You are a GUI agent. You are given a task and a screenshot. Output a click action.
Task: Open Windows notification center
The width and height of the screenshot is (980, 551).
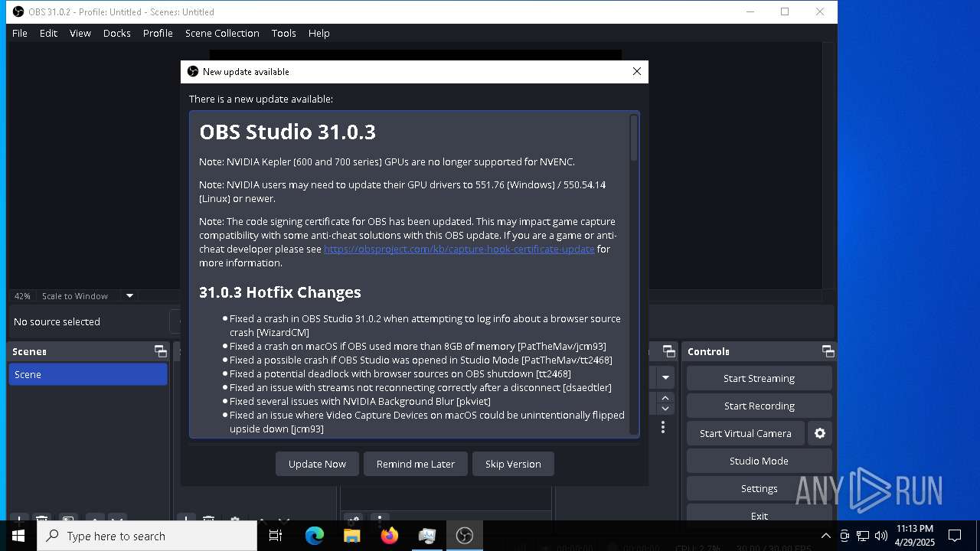pos(955,536)
